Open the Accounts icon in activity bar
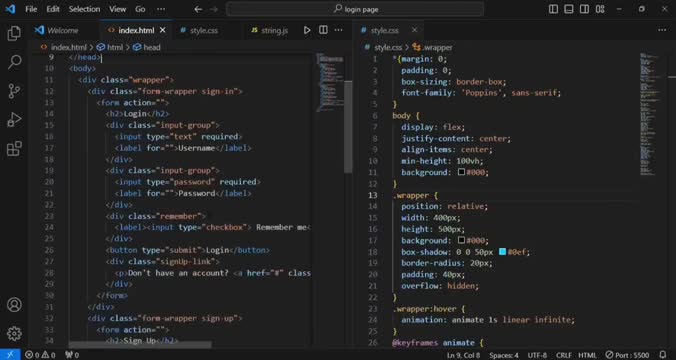 [x=14, y=304]
